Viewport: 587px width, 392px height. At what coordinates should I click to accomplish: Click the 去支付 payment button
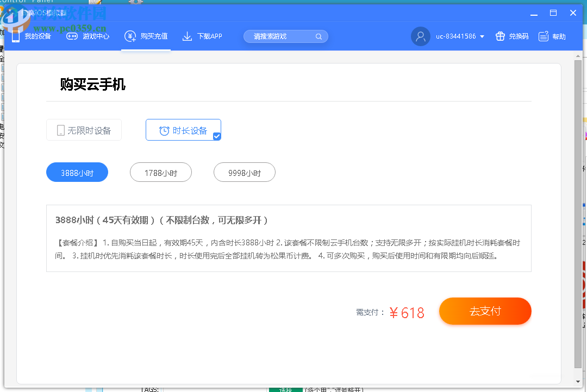click(485, 311)
